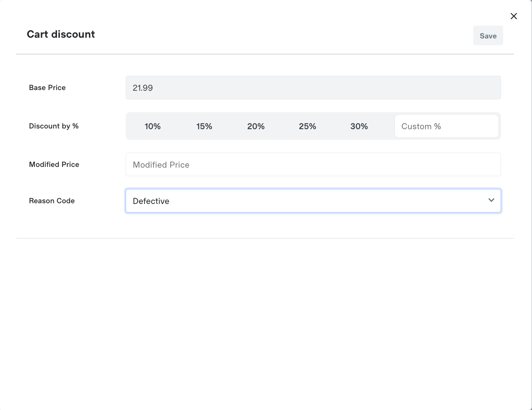Pick the 25% discount preset
The height and width of the screenshot is (410, 532).
pos(307,126)
